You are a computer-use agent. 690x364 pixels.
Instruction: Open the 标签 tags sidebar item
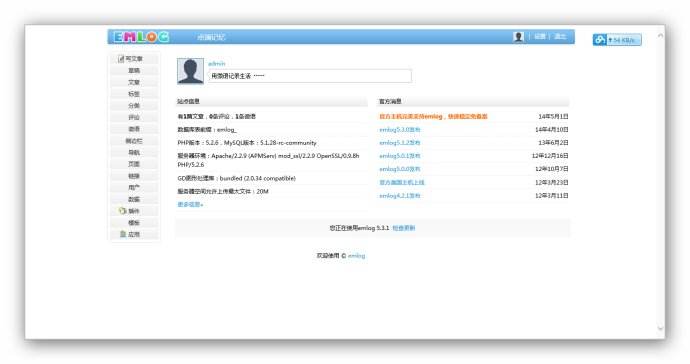(134, 94)
